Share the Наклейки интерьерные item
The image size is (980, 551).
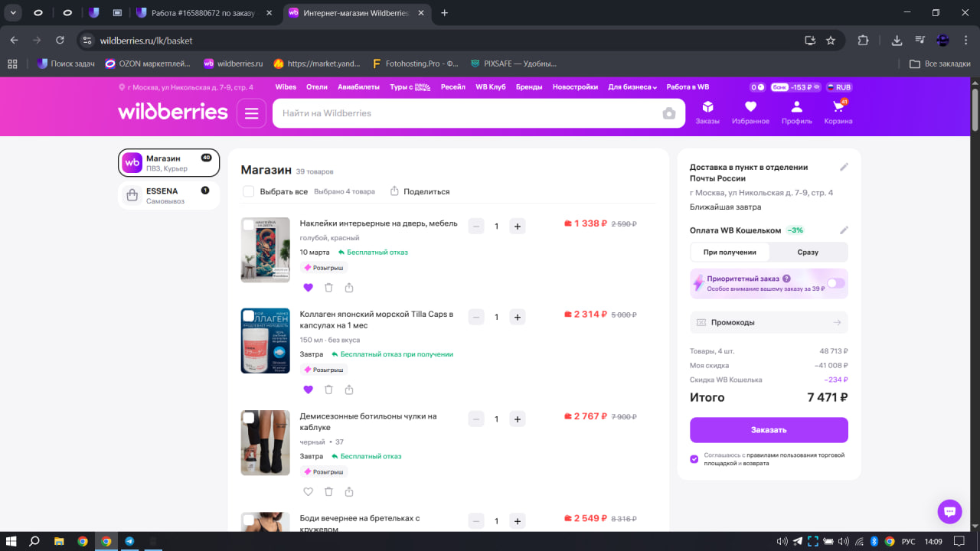[x=349, y=288]
